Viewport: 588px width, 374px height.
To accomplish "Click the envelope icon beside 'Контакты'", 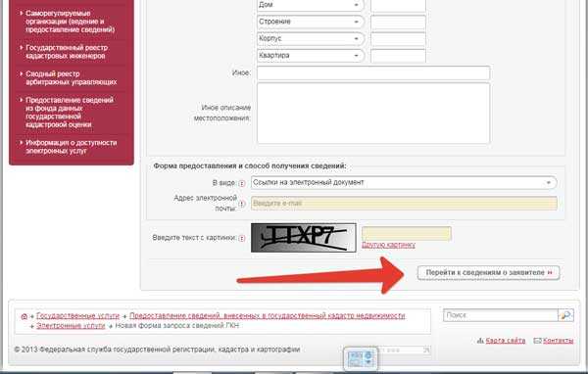I will click(538, 341).
